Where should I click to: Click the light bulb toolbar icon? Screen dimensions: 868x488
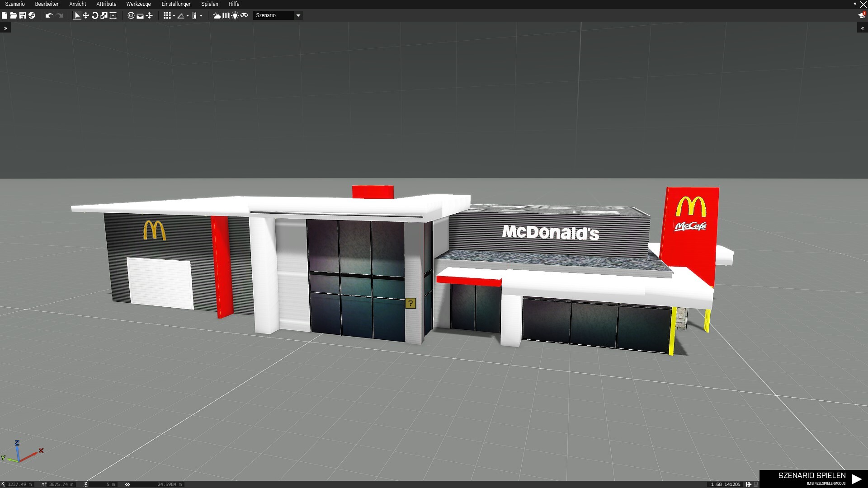pyautogui.click(x=235, y=15)
